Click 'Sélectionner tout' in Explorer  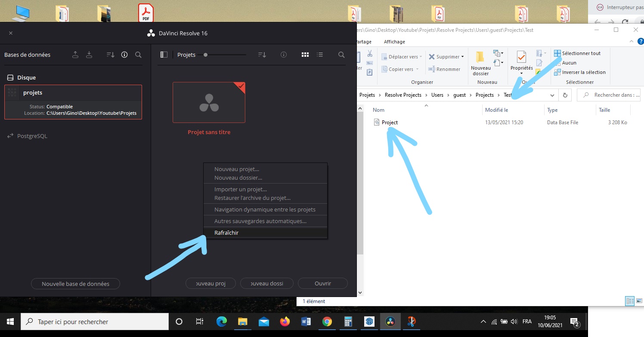click(x=577, y=53)
